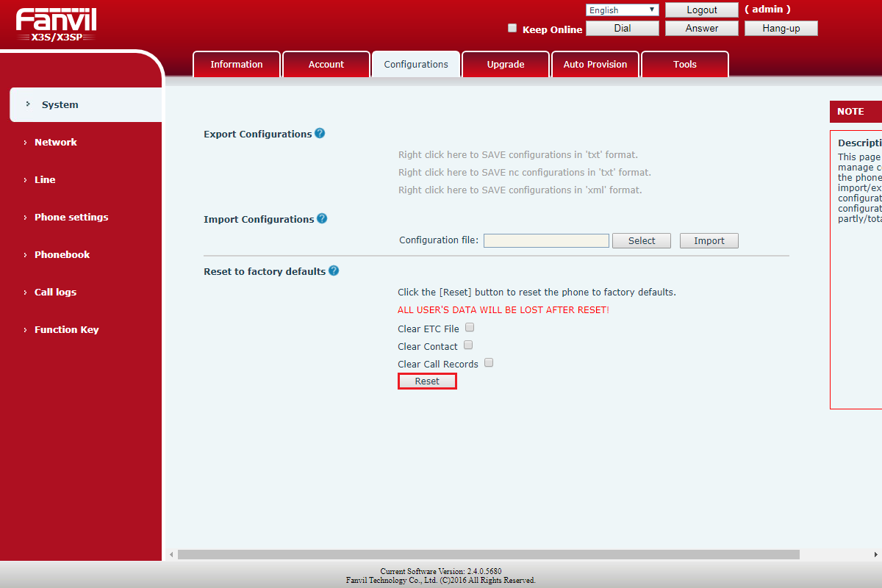The height and width of the screenshot is (588, 882).
Task: Open the English language dropdown
Action: point(622,10)
